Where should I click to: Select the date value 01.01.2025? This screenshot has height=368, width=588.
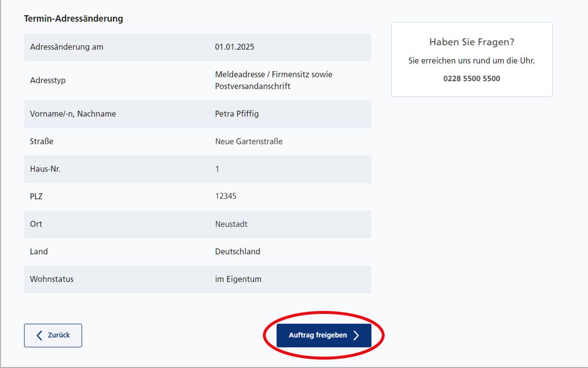(235, 47)
